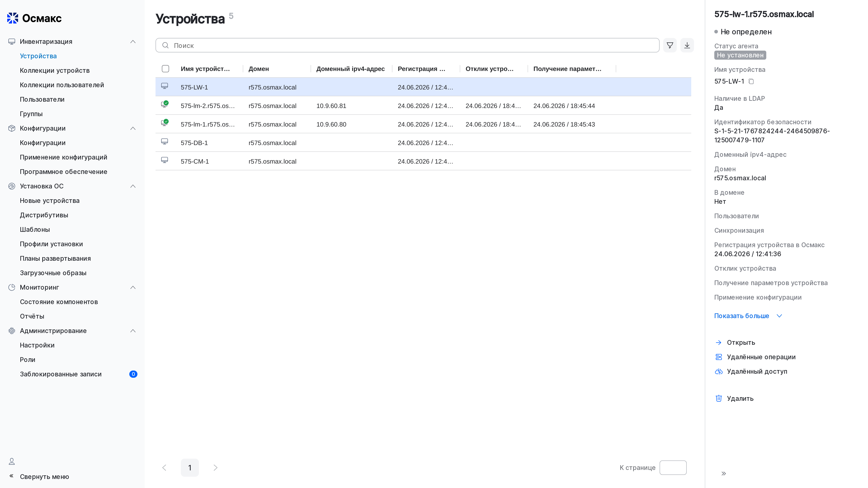Image resolution: width=868 pixels, height=488 pixels.
Task: Open Дистрибутивы menu item
Action: tap(44, 215)
